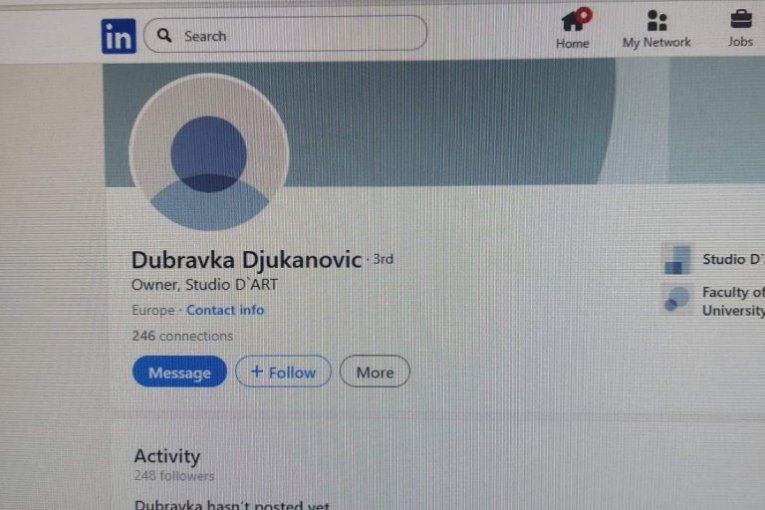Click the My Network label in navigation
The width and height of the screenshot is (765, 510).
point(656,42)
